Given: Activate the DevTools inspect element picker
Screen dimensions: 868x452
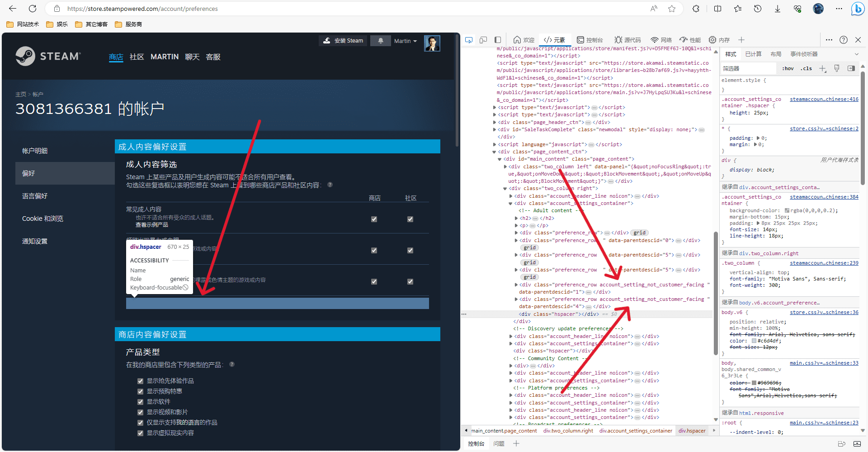Looking at the screenshot, I should pyautogui.click(x=469, y=40).
